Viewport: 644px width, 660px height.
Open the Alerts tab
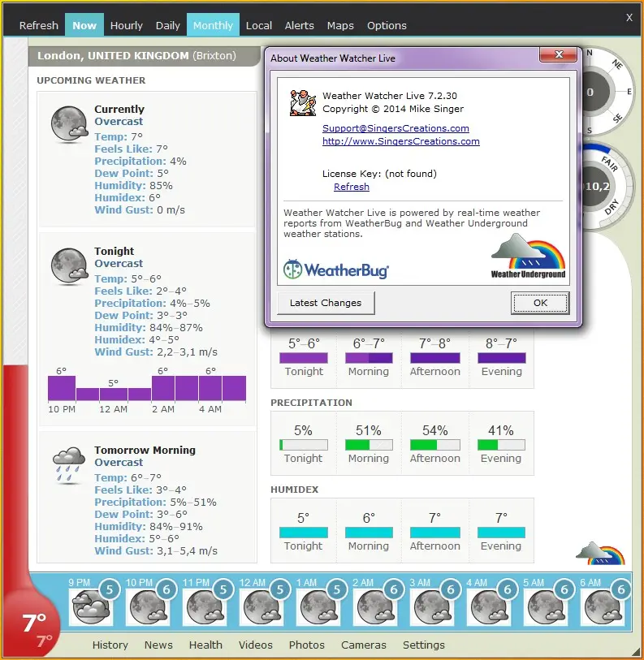(x=299, y=25)
